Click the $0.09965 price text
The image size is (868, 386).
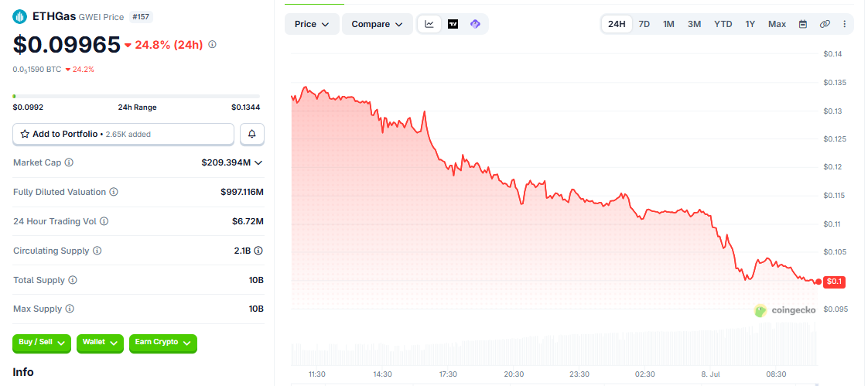[67, 45]
